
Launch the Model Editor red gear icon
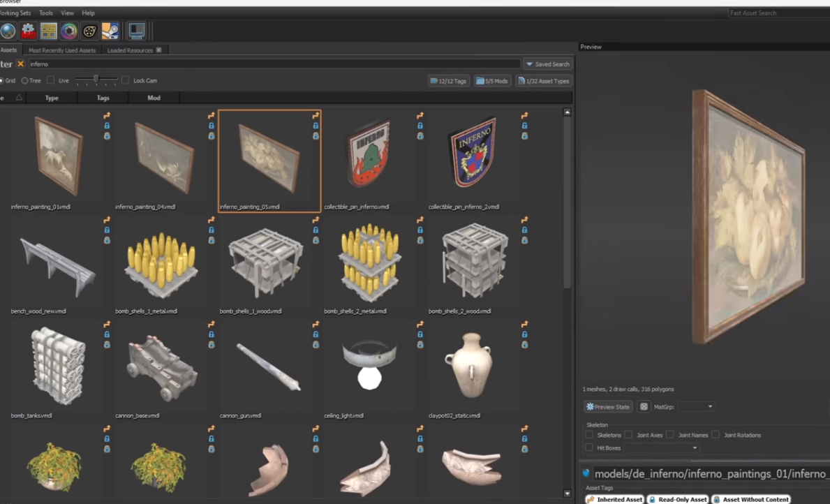[28, 31]
